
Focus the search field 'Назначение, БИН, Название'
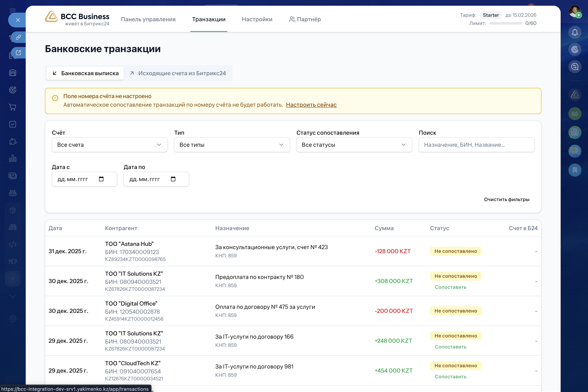(x=476, y=145)
